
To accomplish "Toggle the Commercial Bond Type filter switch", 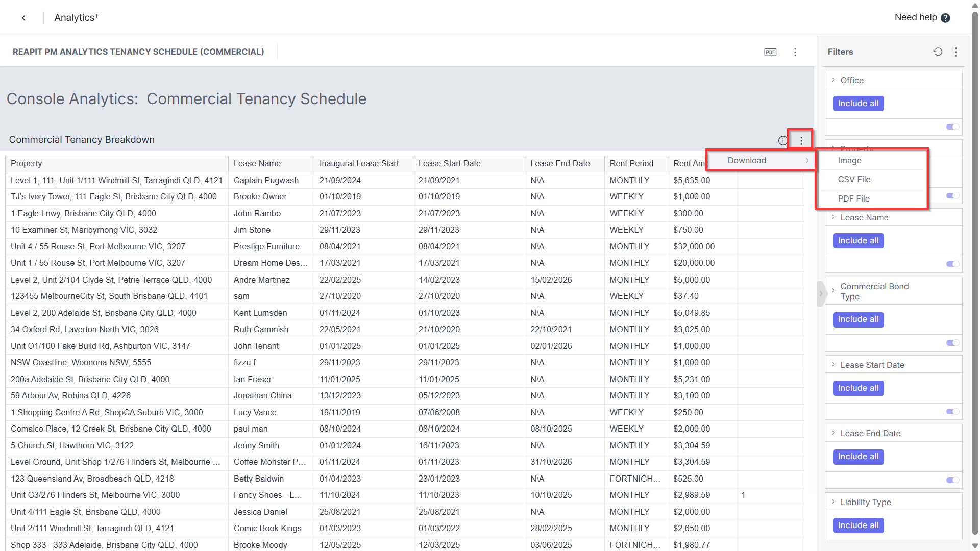I will point(952,343).
